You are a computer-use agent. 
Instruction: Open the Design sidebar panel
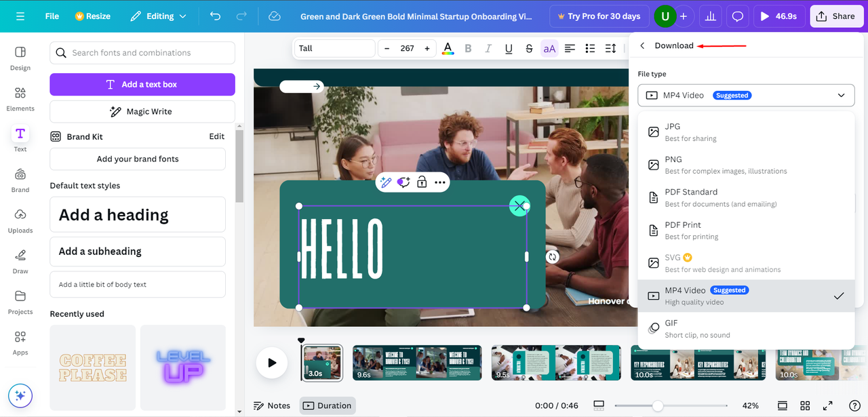pos(20,58)
